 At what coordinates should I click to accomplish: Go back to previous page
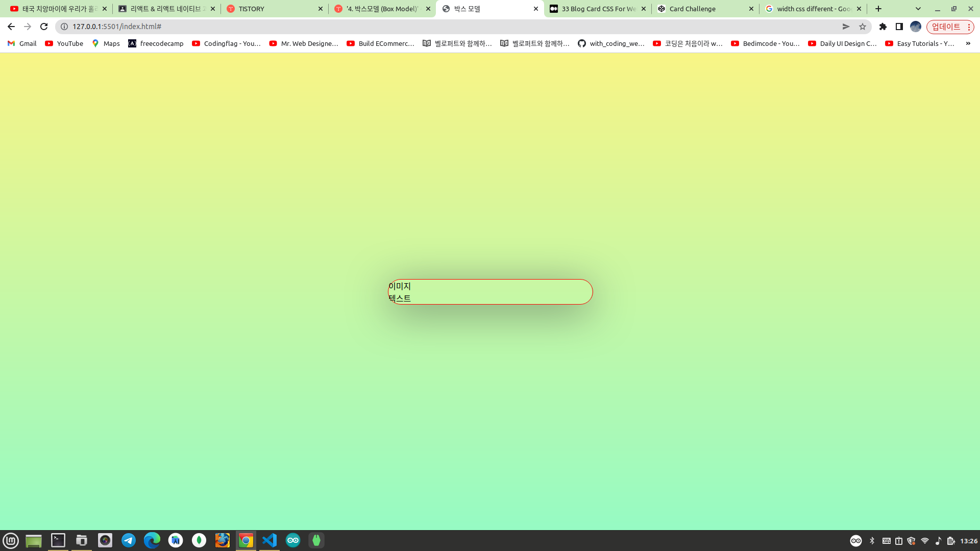11,27
